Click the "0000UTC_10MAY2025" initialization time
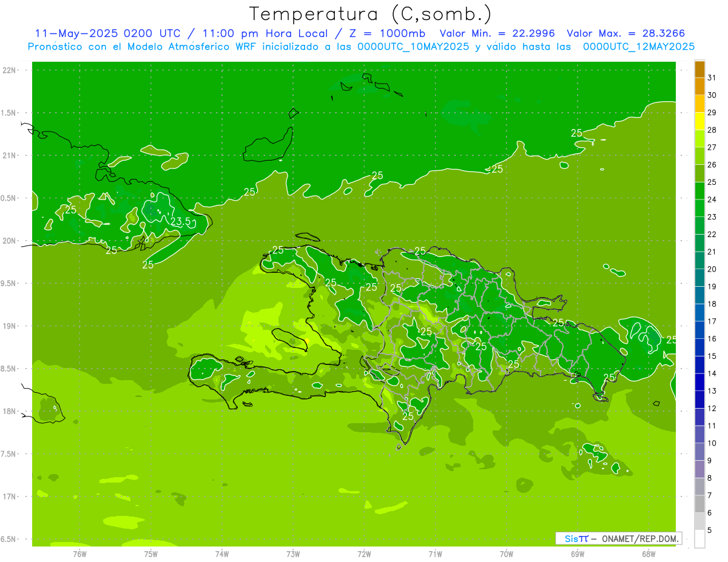 [x=413, y=46]
